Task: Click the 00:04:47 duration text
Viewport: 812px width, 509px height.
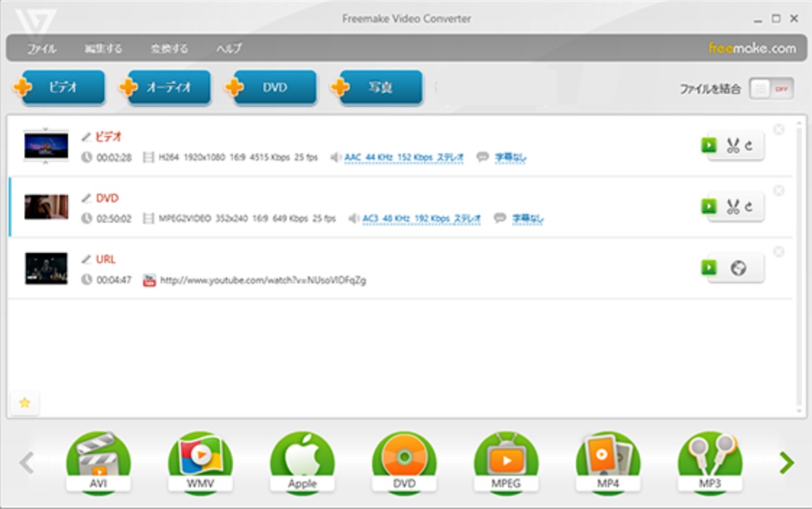Action: [114, 280]
